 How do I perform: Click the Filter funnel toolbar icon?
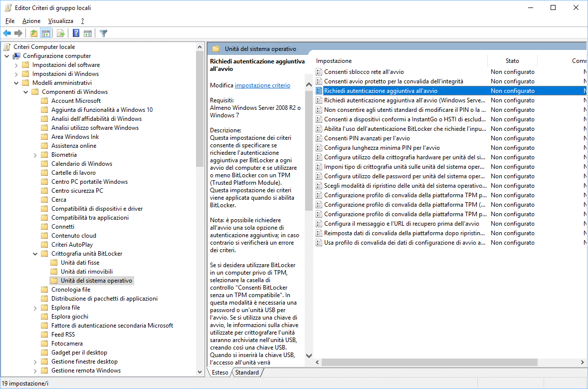click(x=104, y=33)
